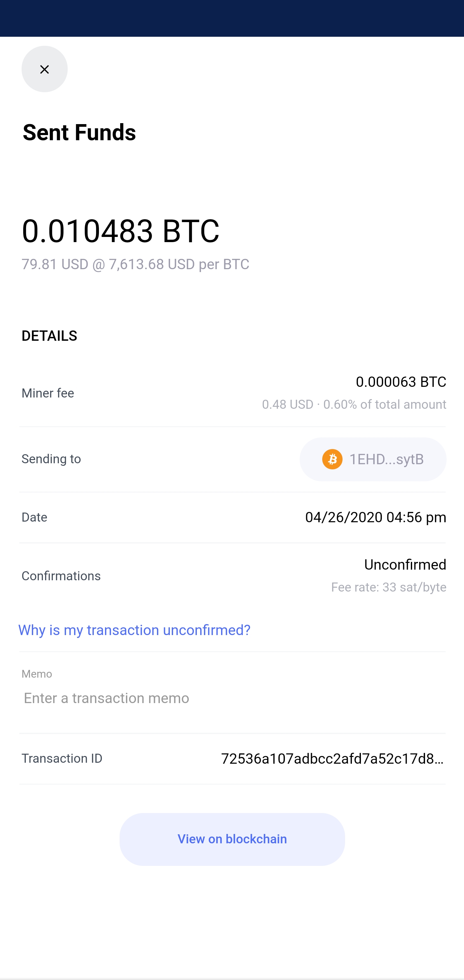Focus the transaction memo input field
Viewport: 464px width, 980px height.
pos(232,698)
